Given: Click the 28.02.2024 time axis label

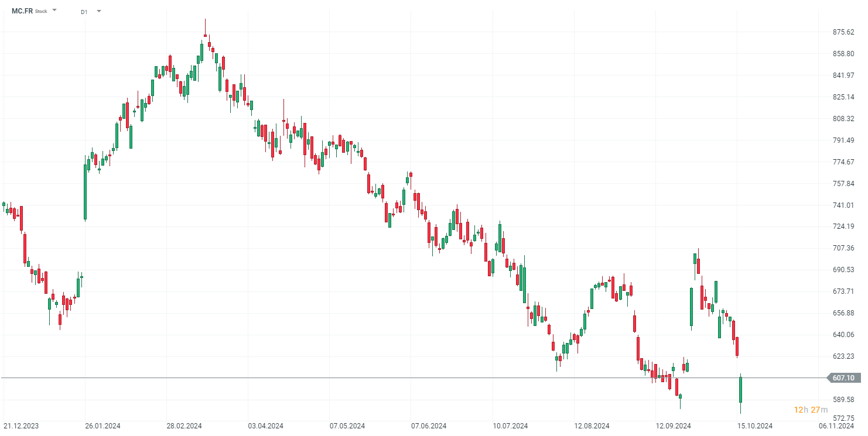Looking at the screenshot, I should 184,426.
